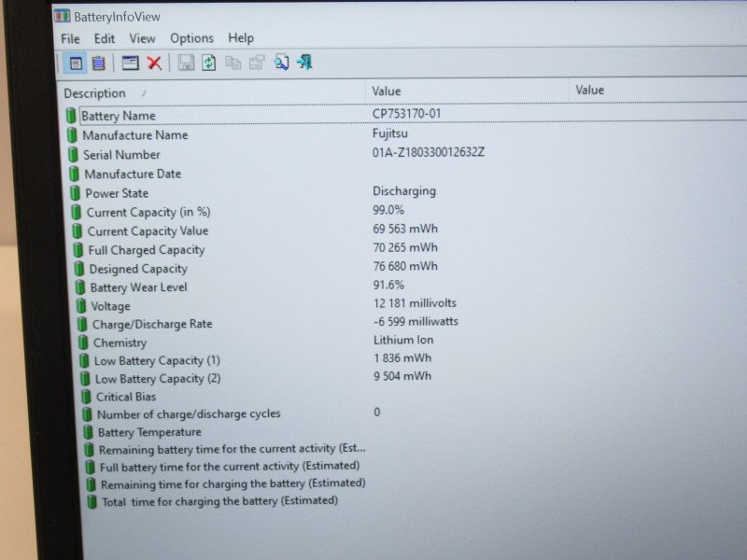The height and width of the screenshot is (560, 747).
Task: Click the Fujitsu manufacturer value
Action: tap(389, 133)
